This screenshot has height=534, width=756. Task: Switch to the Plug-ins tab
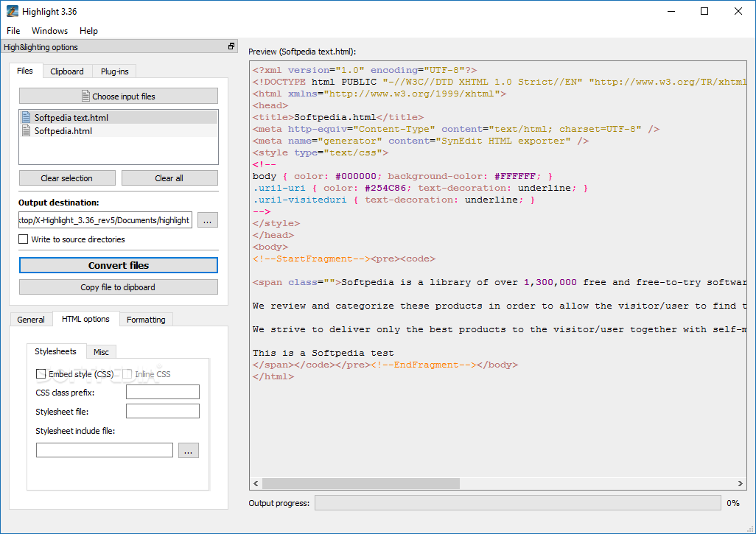coord(115,71)
